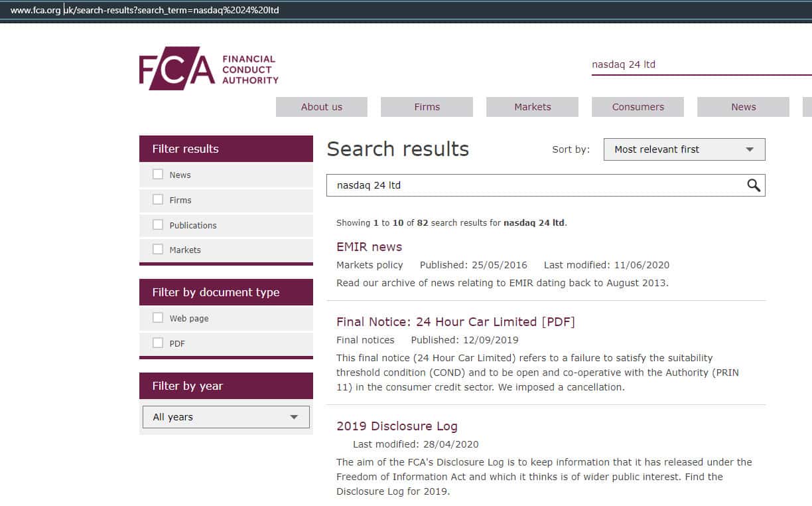Click the Disclosure Log description paragraph
Screen dimensions: 812x506
point(544,477)
